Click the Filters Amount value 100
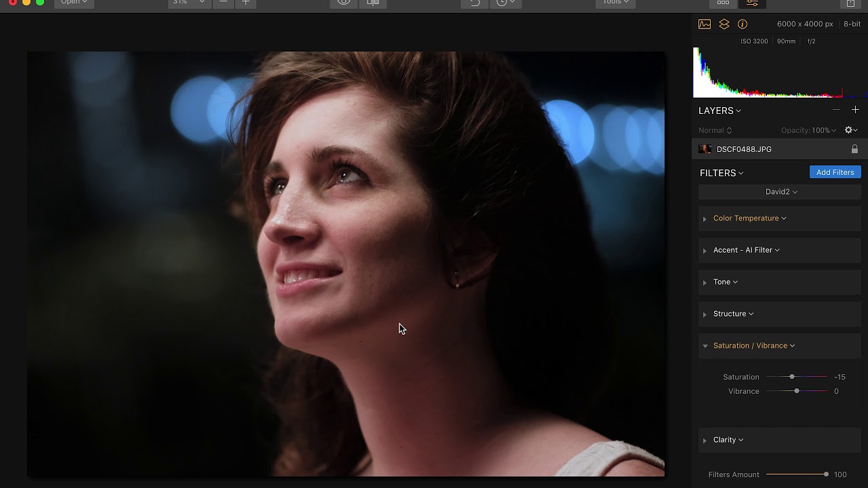 840,474
